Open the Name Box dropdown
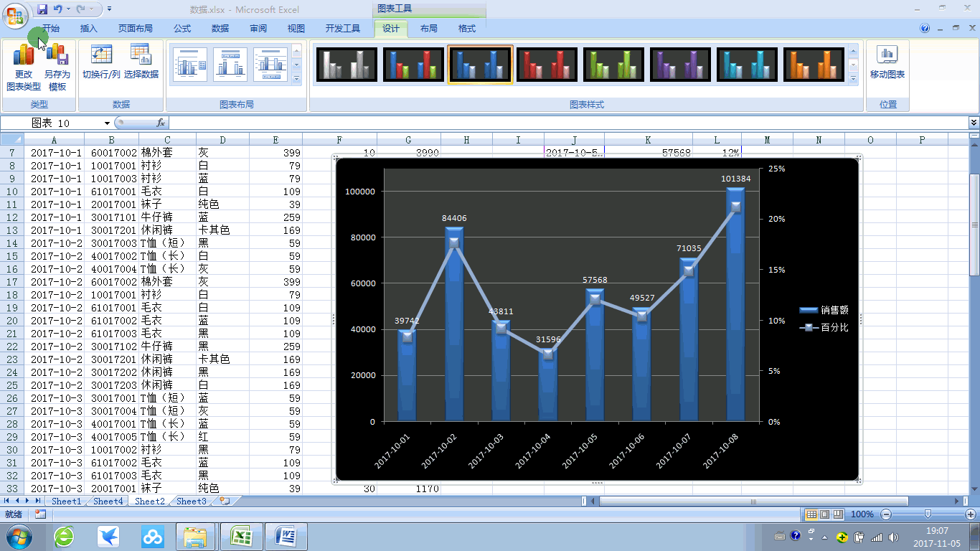The width and height of the screenshot is (980, 551). 107,123
